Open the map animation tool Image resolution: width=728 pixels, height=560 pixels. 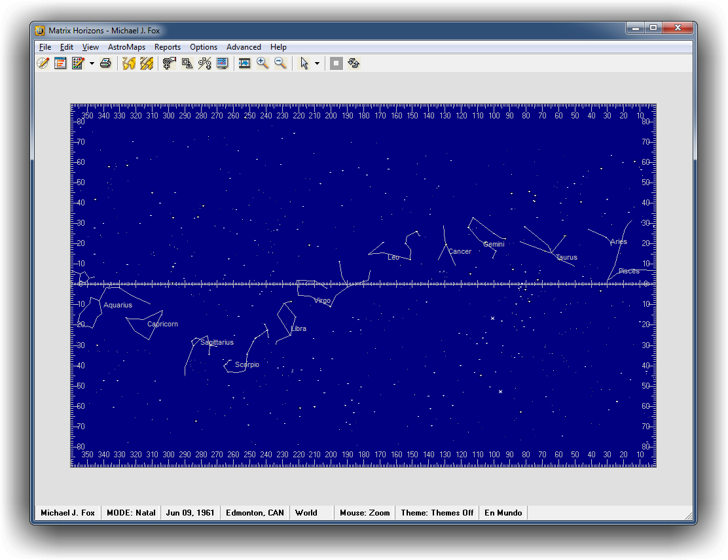click(x=244, y=63)
